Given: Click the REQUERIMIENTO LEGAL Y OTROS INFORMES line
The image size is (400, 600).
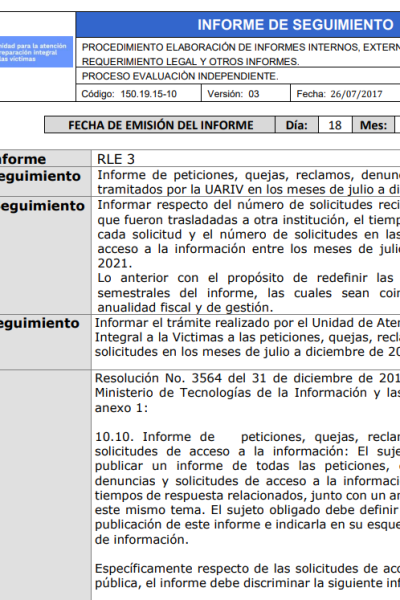Looking at the screenshot, I should coord(191,62).
